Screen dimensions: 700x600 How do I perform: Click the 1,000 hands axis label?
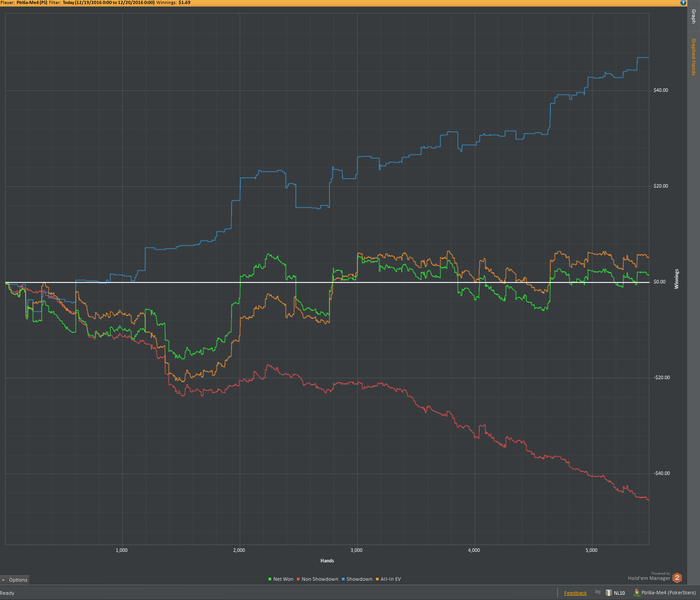(x=121, y=550)
